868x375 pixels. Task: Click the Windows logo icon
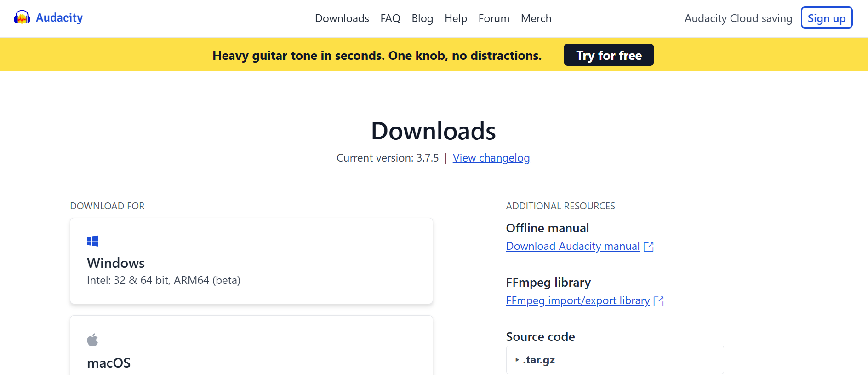[92, 241]
